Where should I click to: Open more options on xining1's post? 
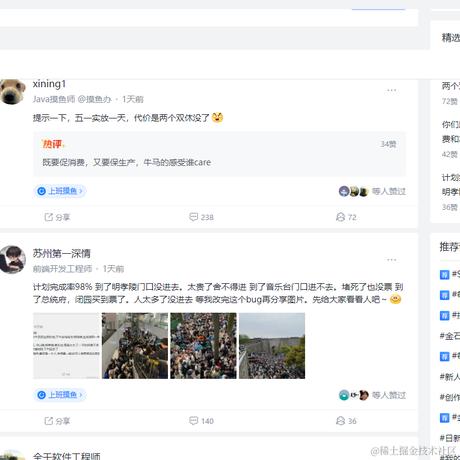pyautogui.click(x=392, y=90)
